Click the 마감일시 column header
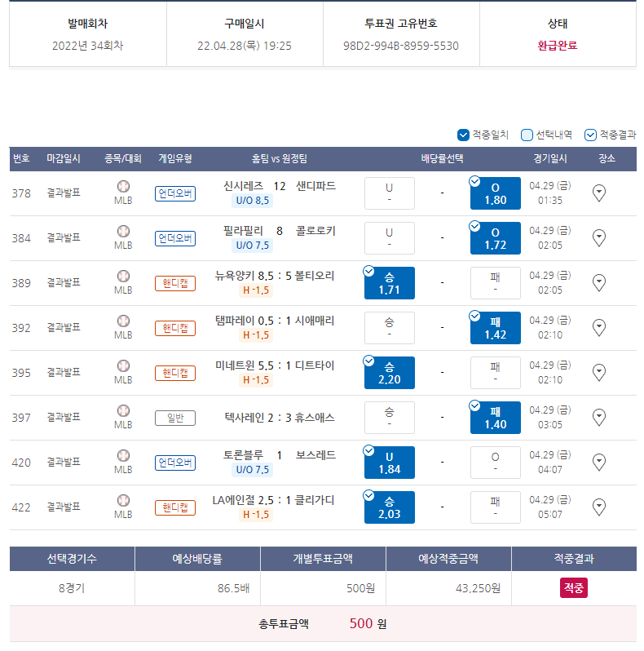Image resolution: width=644 pixels, height=651 pixels. point(64,158)
